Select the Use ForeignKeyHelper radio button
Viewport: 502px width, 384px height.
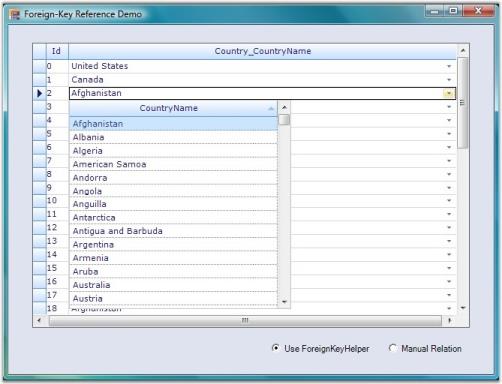(275, 348)
